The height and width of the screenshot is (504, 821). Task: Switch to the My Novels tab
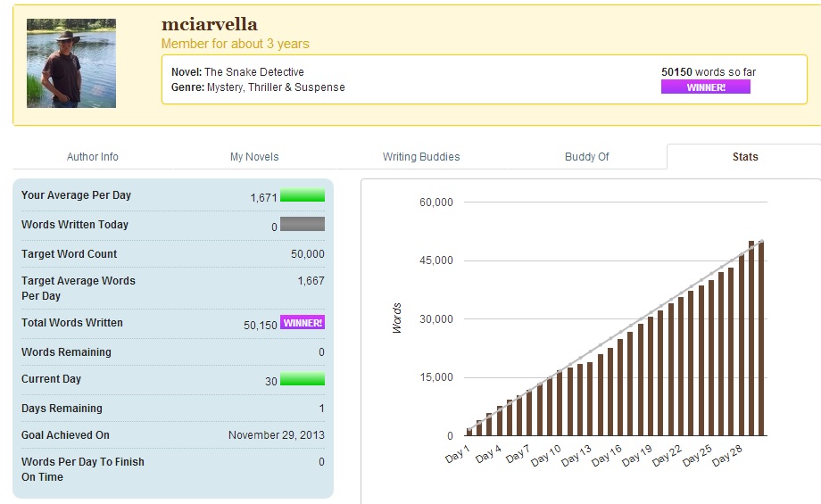[254, 157]
